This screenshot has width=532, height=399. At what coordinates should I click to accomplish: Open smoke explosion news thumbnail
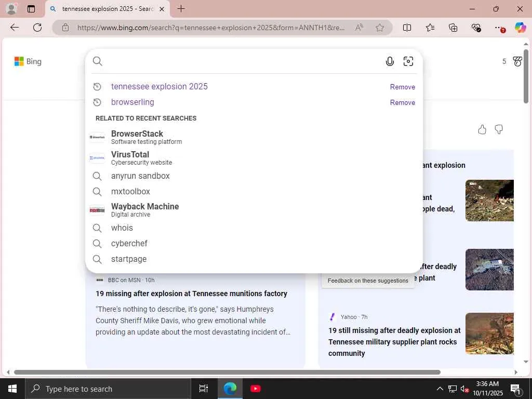coord(489,201)
